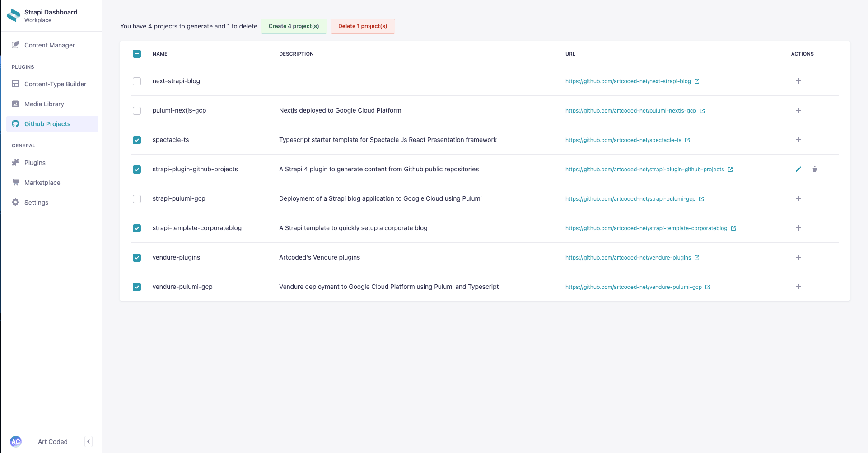Open the vendure-plugins GitHub URL link
The image size is (868, 453).
click(x=628, y=258)
